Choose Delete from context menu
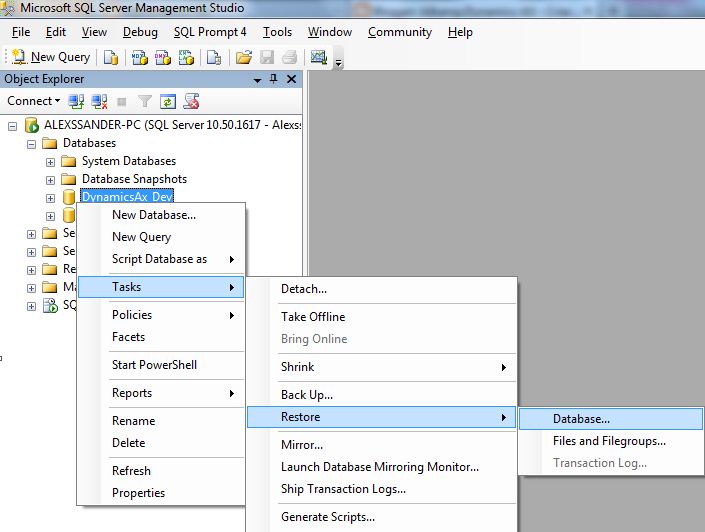This screenshot has height=532, width=705. [x=162, y=443]
